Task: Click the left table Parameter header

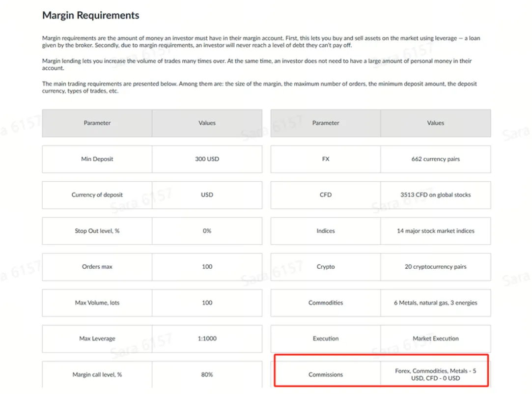Action: click(x=97, y=123)
